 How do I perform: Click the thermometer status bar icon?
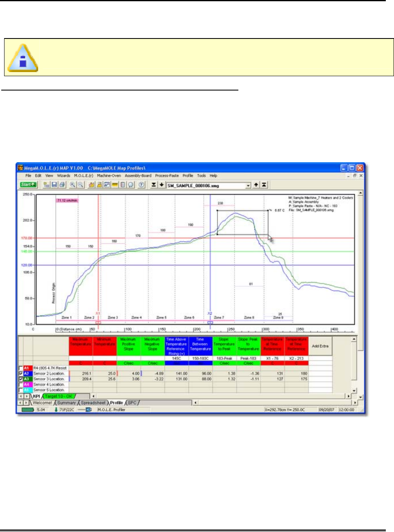click(x=56, y=410)
